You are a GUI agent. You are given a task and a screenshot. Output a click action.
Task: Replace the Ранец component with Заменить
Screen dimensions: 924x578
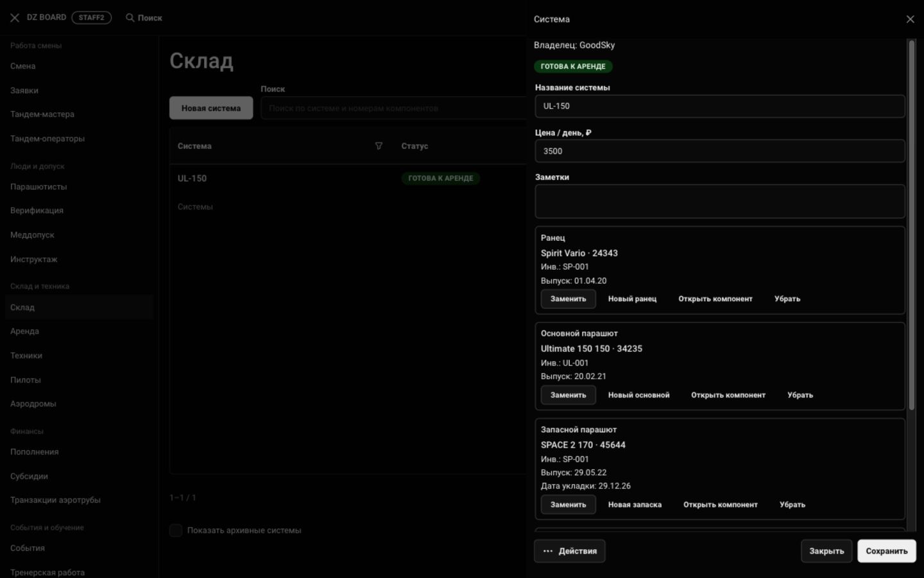pyautogui.click(x=569, y=299)
